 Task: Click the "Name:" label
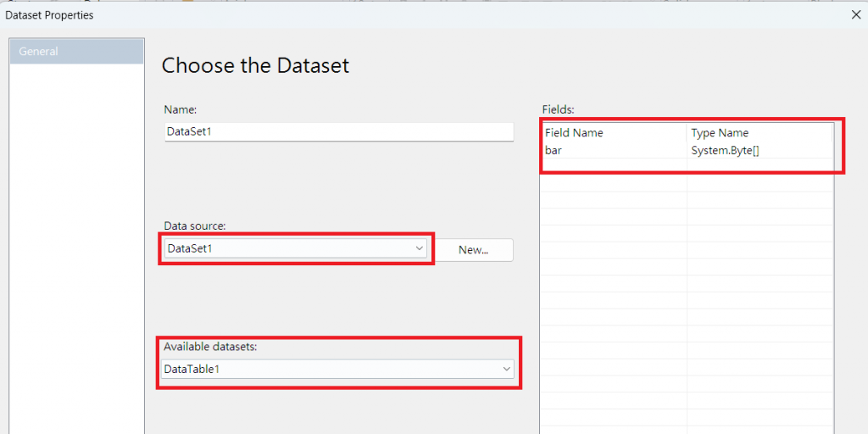(x=180, y=109)
